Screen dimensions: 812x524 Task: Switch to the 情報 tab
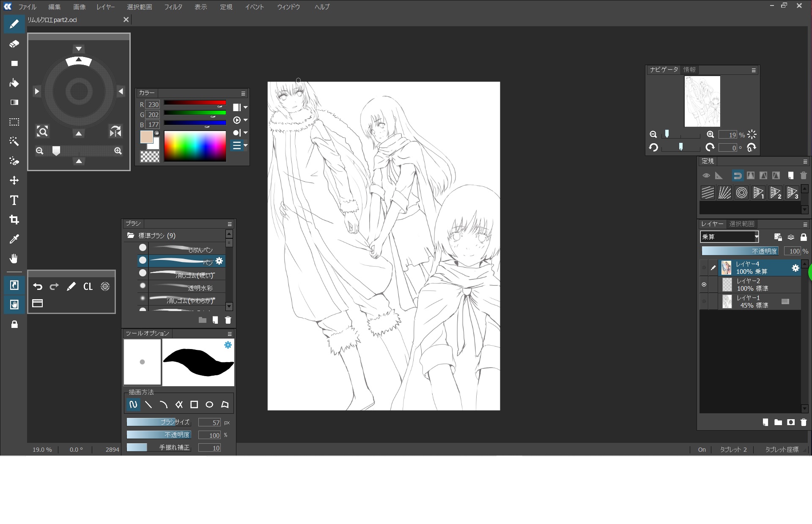point(689,70)
